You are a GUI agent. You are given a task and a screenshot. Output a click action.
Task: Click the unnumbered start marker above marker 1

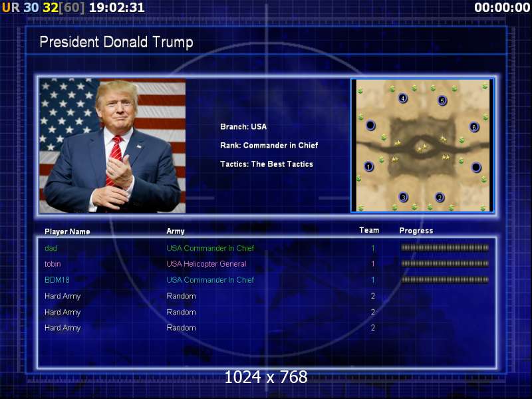click(370, 126)
